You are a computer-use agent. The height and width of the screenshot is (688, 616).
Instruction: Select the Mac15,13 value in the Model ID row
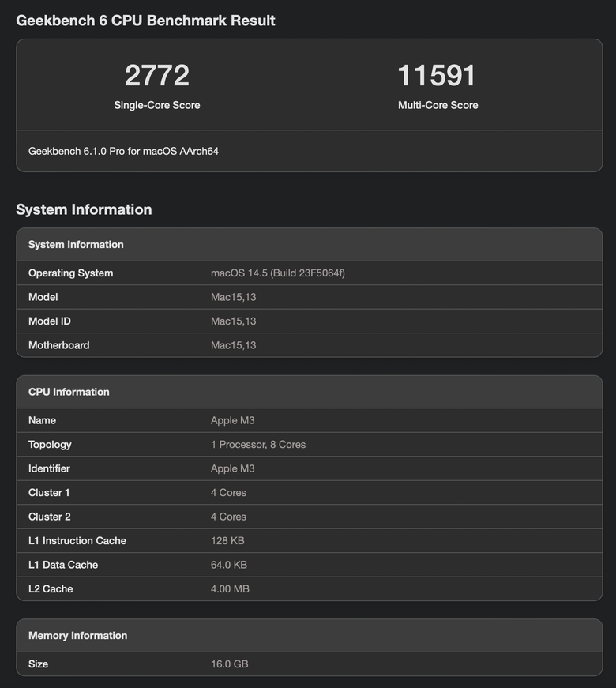[x=234, y=321]
